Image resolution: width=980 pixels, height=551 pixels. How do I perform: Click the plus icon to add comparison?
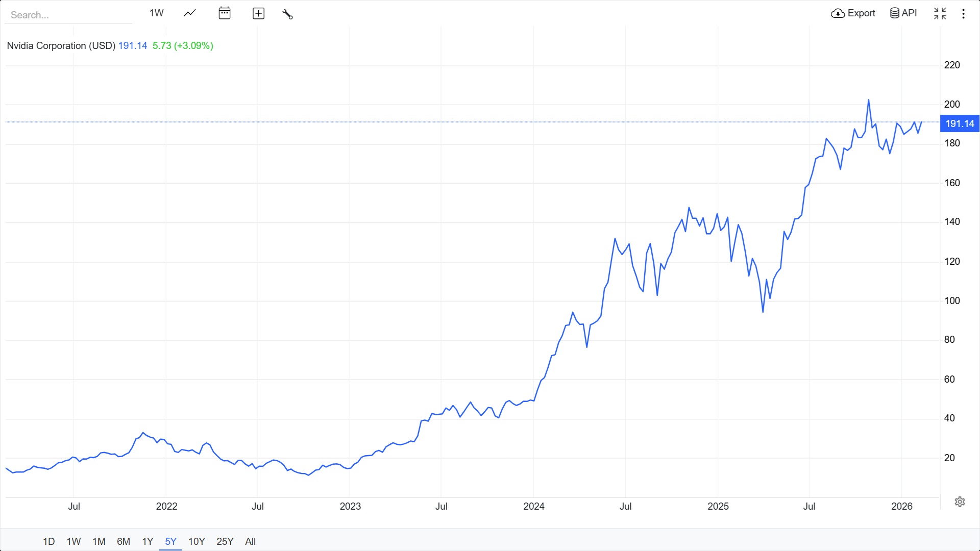tap(259, 14)
